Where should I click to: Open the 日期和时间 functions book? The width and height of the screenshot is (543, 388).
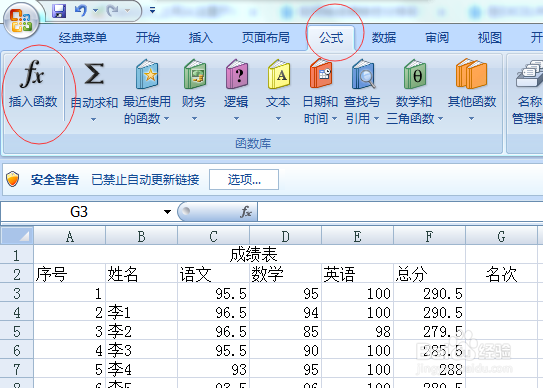[x=321, y=73]
